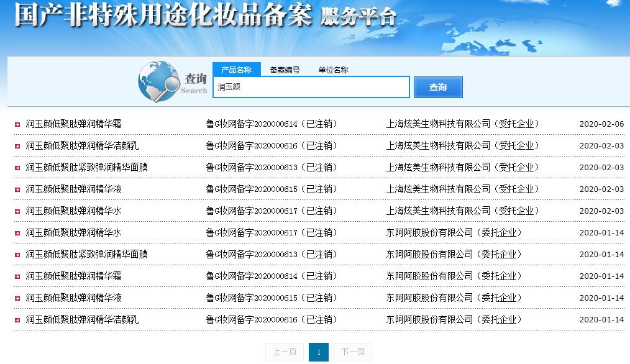630x364 pixels.
Task: Click 鲁G妆网备字2020000617 in 东阿阿胶 row
Action: [252, 232]
